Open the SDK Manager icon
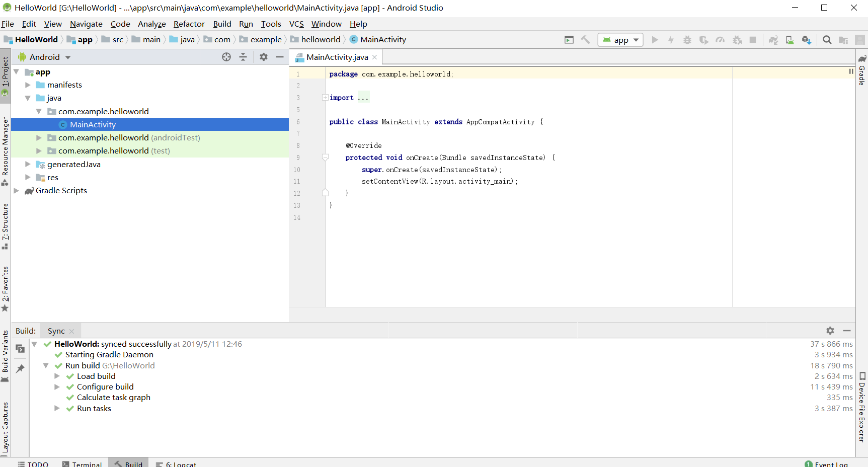The height and width of the screenshot is (467, 868). coord(807,40)
